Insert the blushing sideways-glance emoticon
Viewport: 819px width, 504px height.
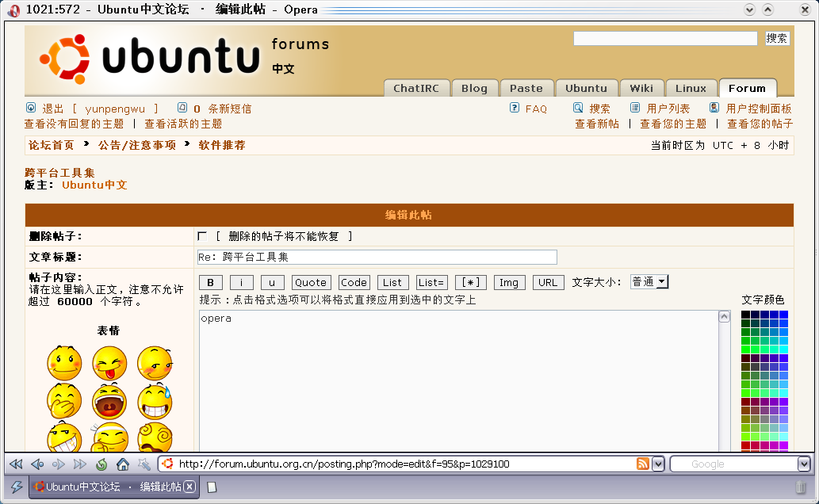coord(155,363)
